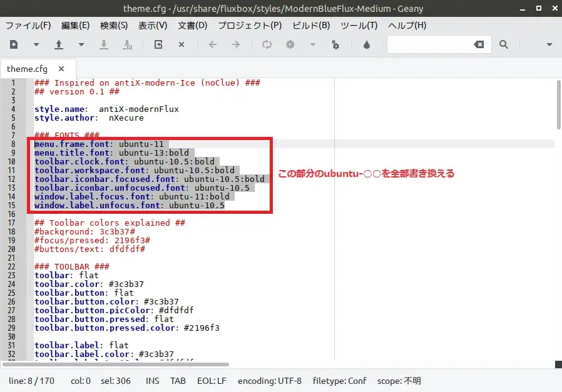Open the 検索(S) menu
This screenshot has width=562, height=392.
pyautogui.click(x=114, y=26)
